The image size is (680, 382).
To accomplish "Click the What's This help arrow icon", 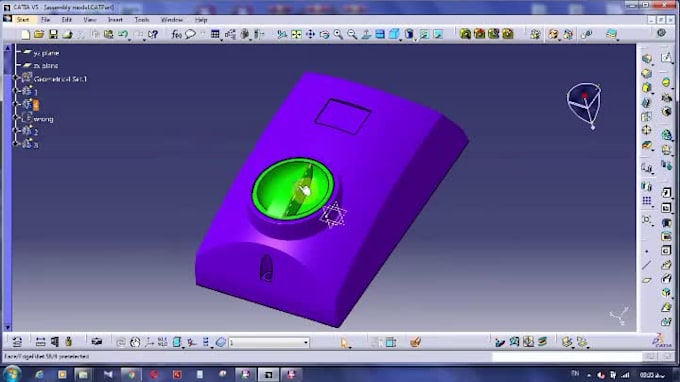I will tap(153, 34).
